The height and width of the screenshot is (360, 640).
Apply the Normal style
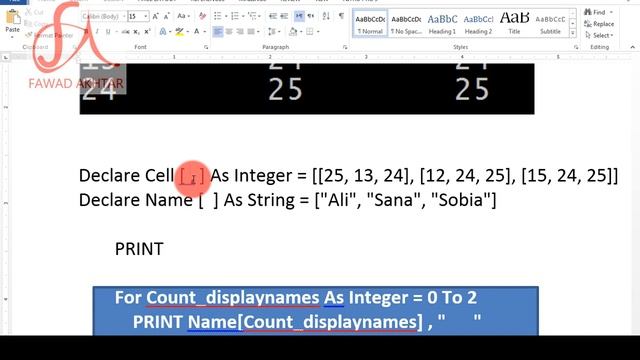tap(370, 24)
